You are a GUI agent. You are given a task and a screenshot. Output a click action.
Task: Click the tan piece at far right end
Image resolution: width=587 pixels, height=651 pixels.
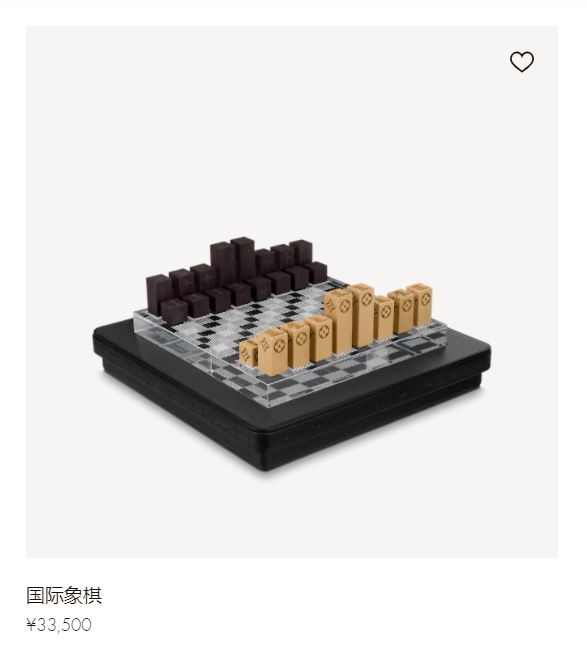pos(420,305)
